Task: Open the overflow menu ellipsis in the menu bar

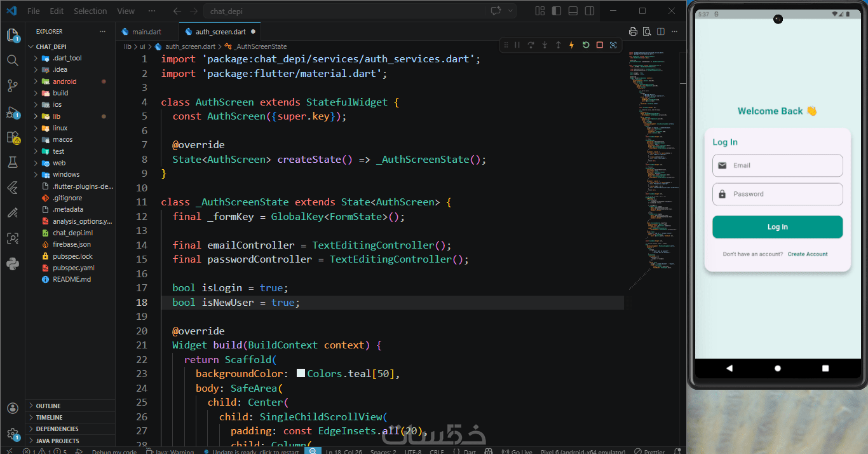Action: coord(151,11)
